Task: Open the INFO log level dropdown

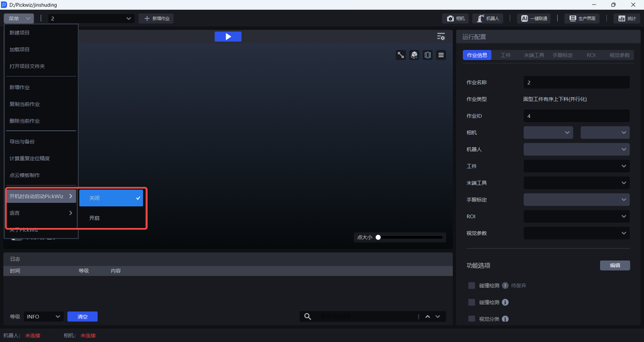Action: coord(44,317)
